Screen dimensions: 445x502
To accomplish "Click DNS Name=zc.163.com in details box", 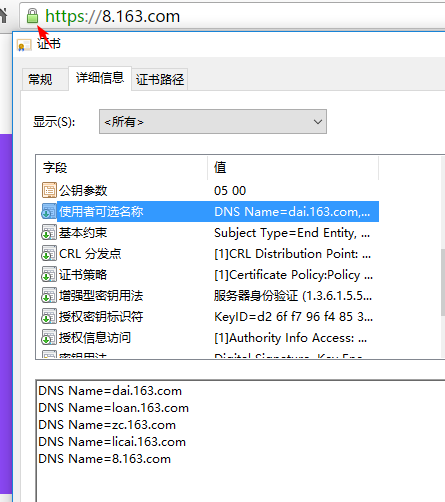I will 107,425.
